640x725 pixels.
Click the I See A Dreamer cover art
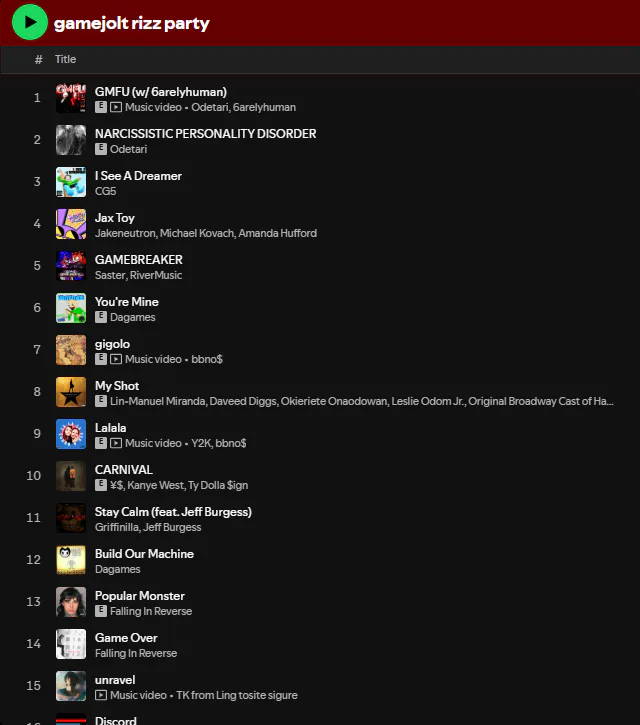coord(71,182)
